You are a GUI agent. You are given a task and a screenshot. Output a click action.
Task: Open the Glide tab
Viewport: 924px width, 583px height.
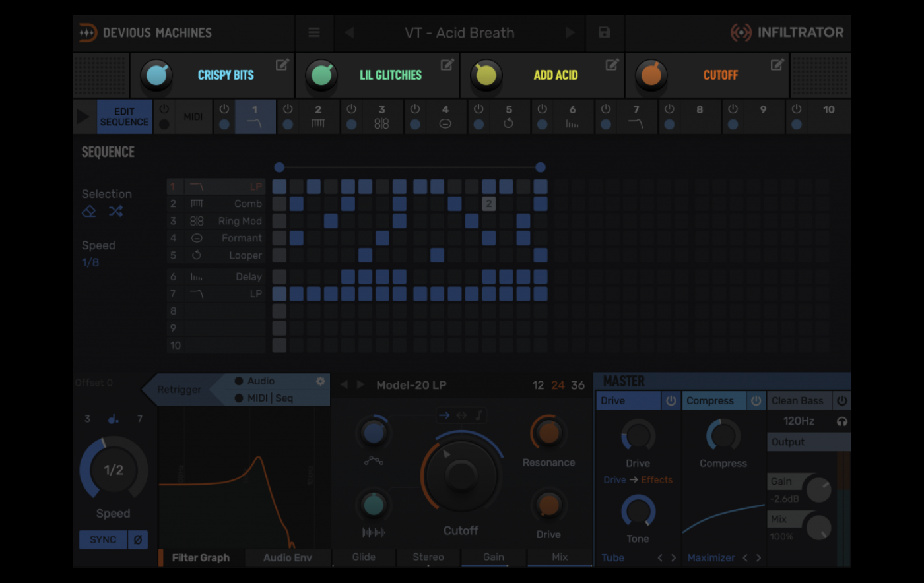point(364,557)
